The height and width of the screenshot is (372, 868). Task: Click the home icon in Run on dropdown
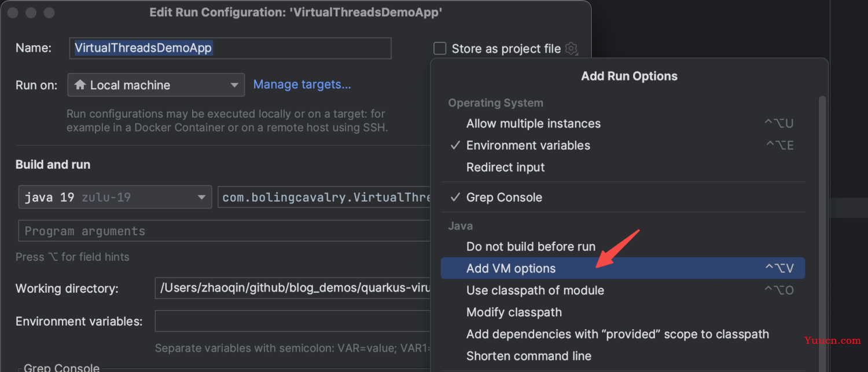tap(80, 85)
